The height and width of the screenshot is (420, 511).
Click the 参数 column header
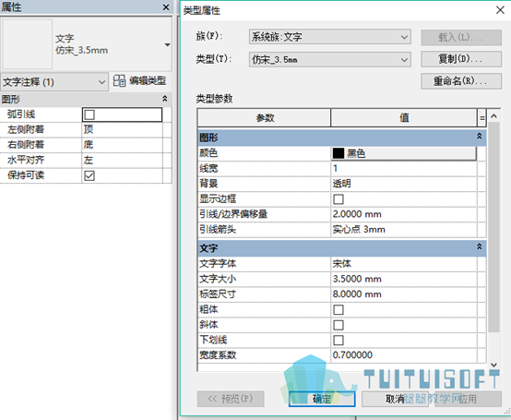(x=265, y=118)
